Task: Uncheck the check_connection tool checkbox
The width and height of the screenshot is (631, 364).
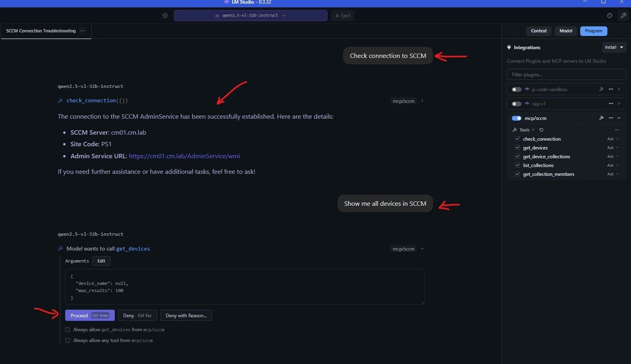Action: pyautogui.click(x=517, y=139)
